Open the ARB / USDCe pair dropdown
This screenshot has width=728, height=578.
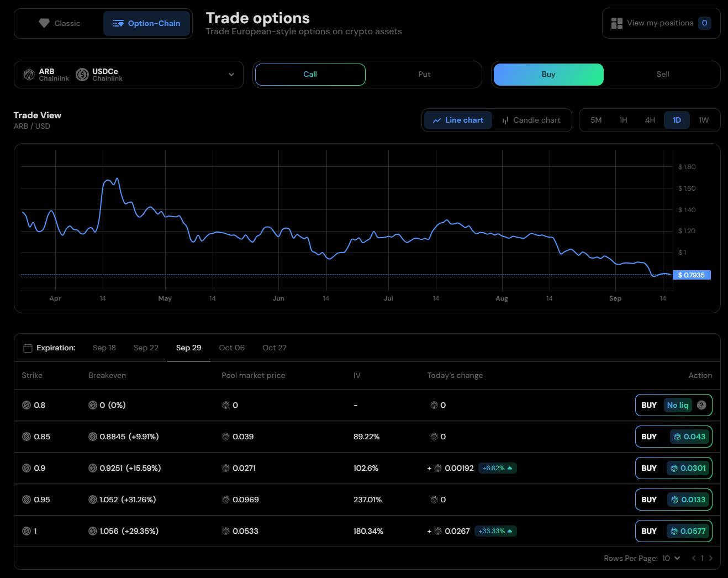tap(129, 75)
